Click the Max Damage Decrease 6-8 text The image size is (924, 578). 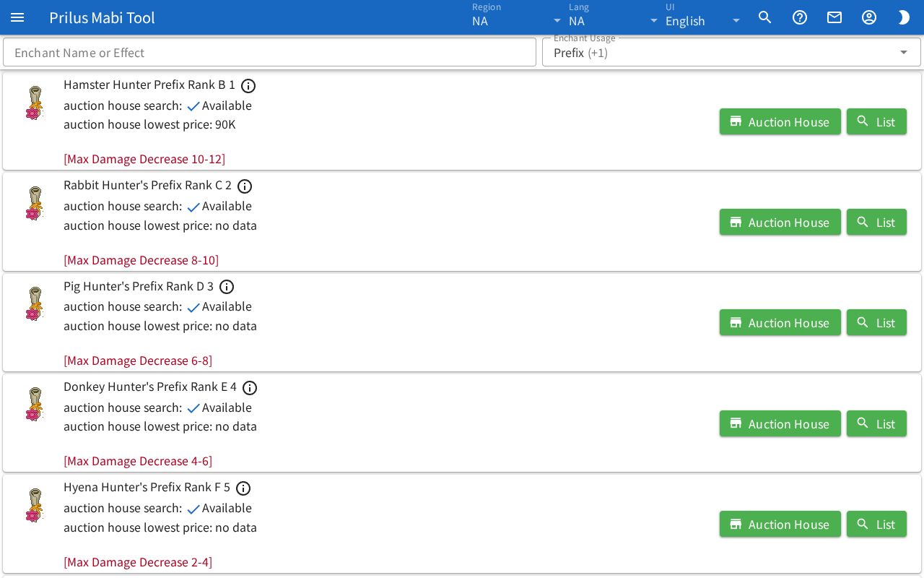[138, 360]
